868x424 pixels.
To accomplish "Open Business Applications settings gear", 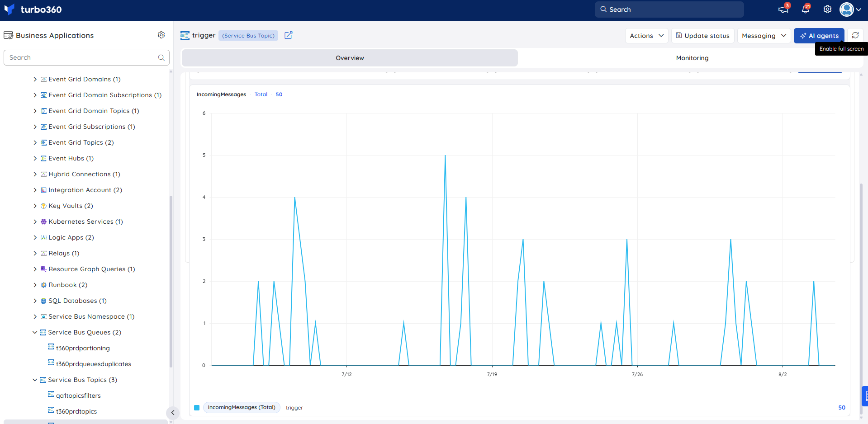I will tap(161, 35).
